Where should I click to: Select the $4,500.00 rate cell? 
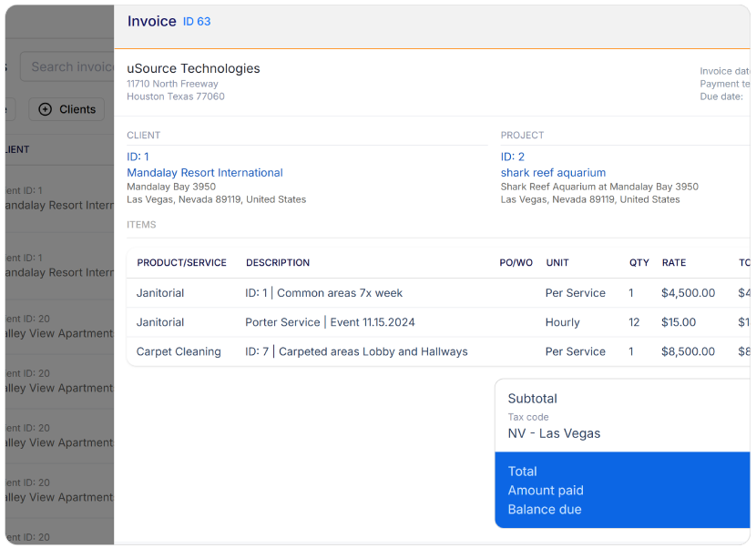pyautogui.click(x=688, y=293)
